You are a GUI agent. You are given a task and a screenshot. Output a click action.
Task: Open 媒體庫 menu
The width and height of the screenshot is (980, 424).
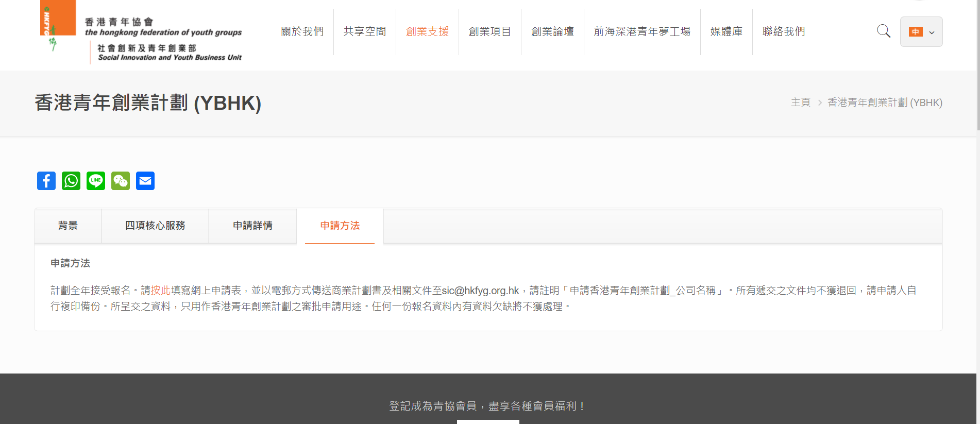click(726, 31)
